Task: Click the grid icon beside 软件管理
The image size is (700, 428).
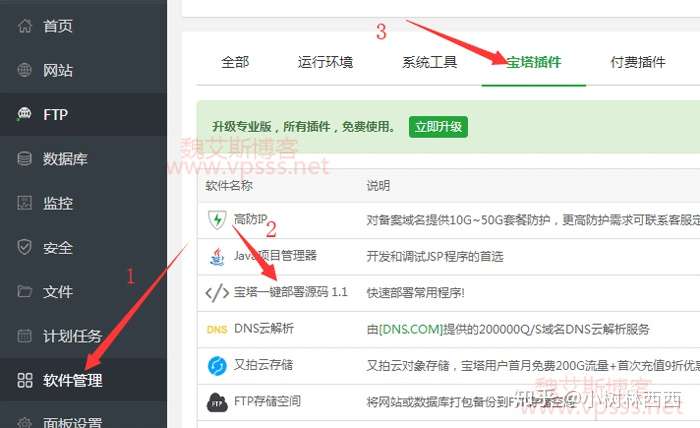Action: [25, 380]
